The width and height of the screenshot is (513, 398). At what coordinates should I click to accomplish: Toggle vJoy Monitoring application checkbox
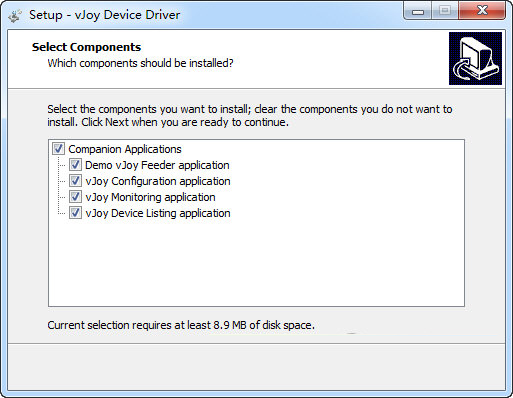tap(75, 197)
